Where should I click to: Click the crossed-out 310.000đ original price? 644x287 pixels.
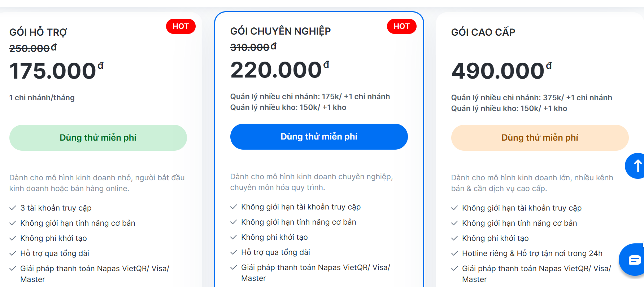[x=253, y=47]
